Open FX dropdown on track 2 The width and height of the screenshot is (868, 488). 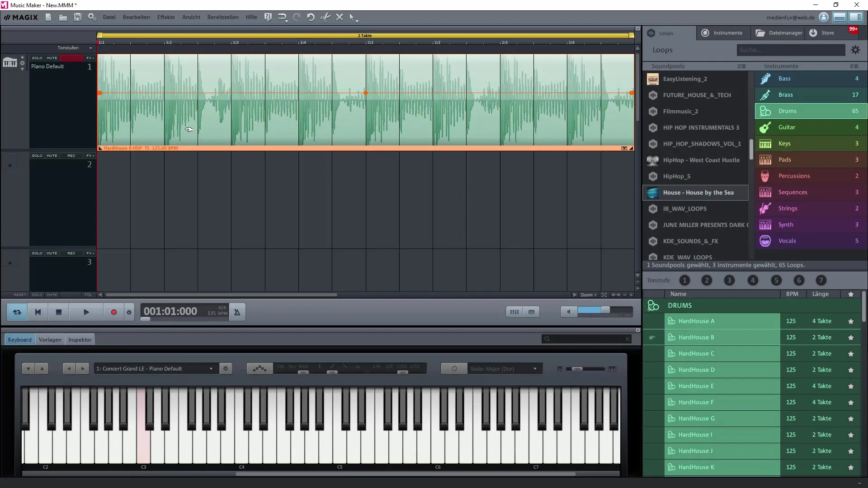[x=90, y=155]
